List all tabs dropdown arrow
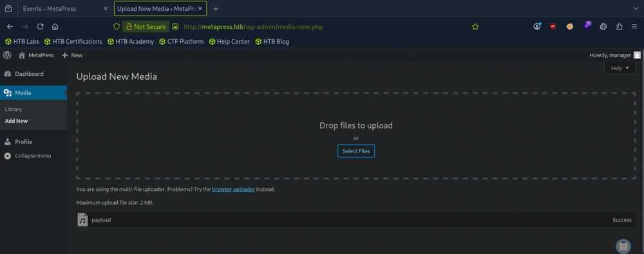The image size is (644, 254). [x=636, y=8]
